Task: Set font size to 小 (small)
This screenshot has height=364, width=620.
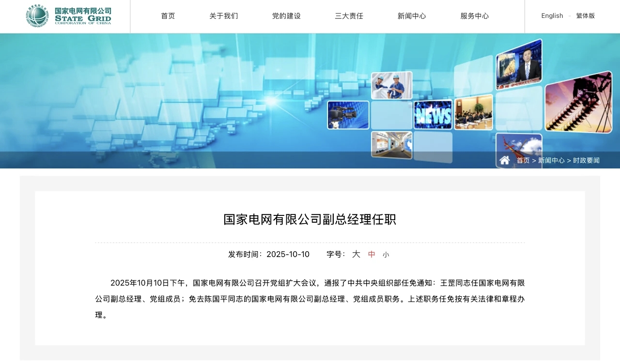Action: [386, 255]
